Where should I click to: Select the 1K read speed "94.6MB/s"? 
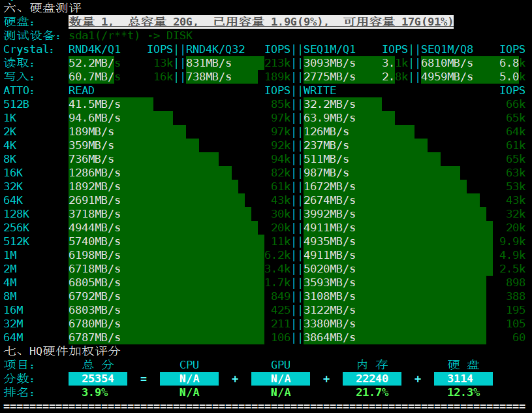95,118
